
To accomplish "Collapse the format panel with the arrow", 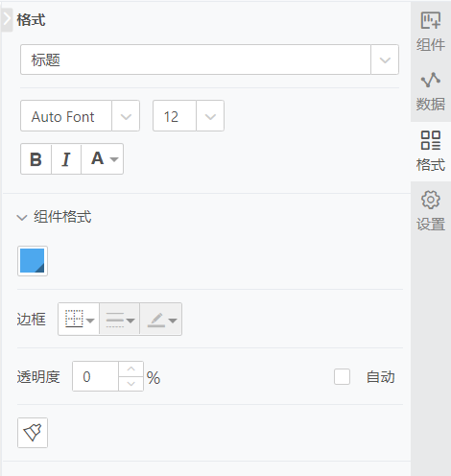I will pos(7,20).
